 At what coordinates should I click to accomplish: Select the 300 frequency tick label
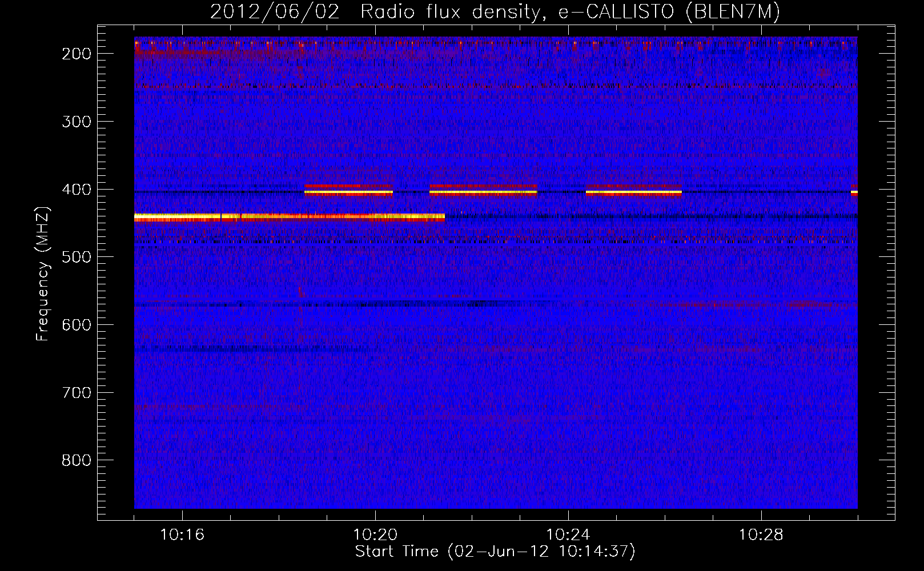tap(77, 122)
